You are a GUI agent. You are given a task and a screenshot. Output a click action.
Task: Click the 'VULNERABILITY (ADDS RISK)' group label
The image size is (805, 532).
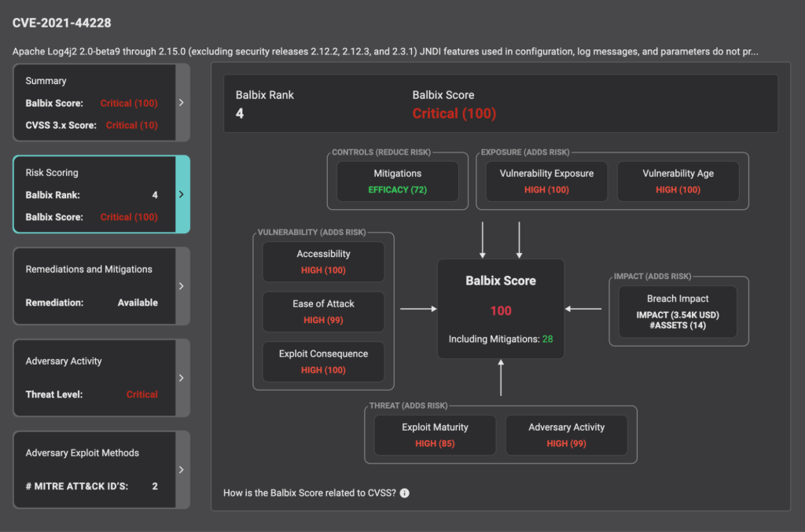coord(311,233)
